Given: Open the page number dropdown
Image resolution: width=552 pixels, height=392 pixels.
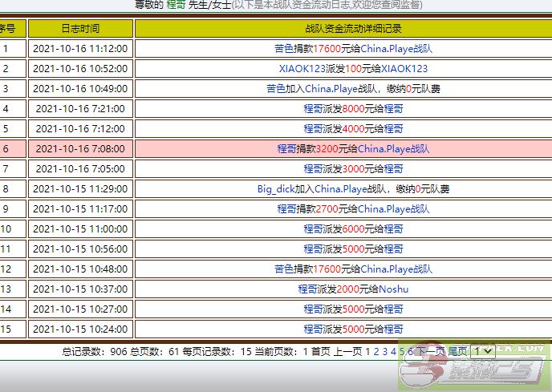Looking at the screenshot, I should [x=481, y=351].
